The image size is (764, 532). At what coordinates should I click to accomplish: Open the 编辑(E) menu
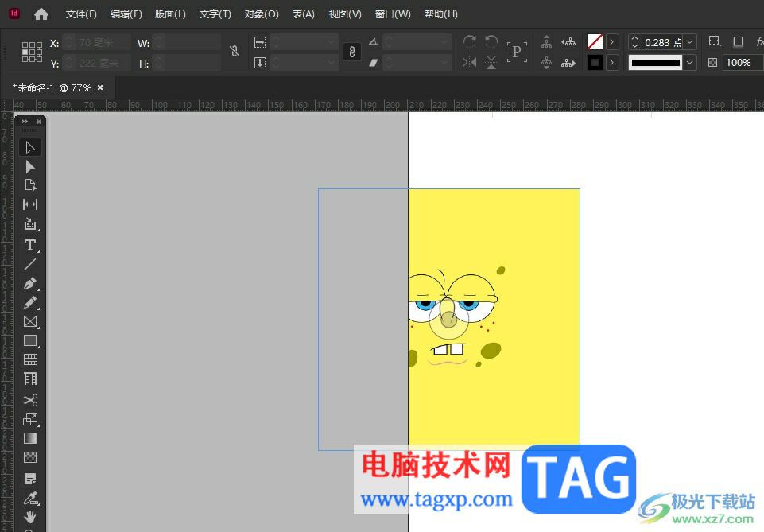[x=126, y=14]
